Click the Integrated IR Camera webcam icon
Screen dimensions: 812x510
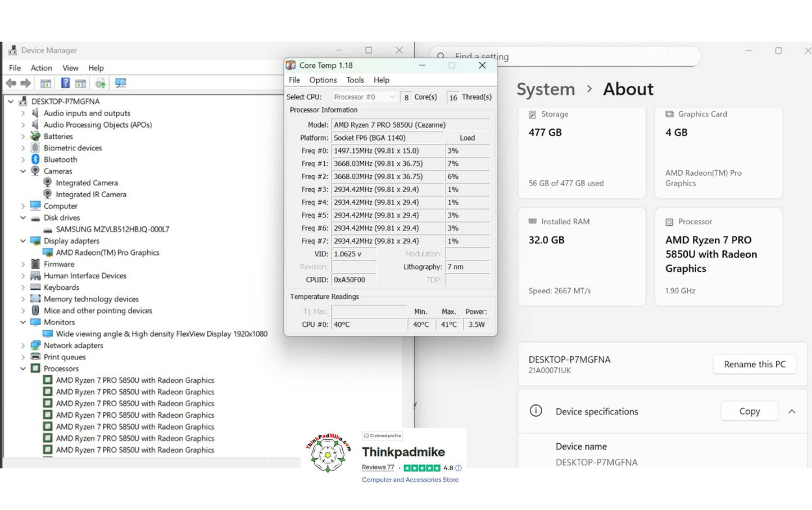[x=48, y=194]
